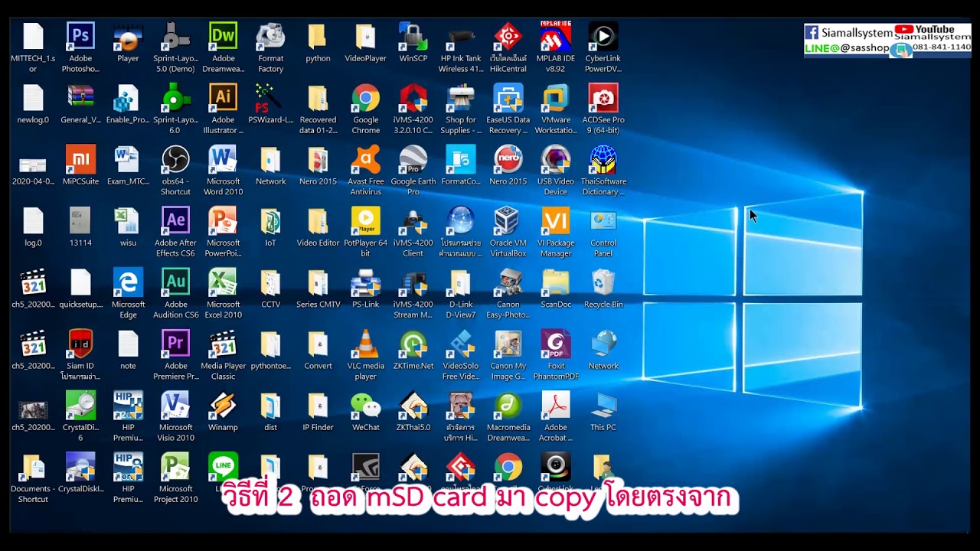Launch Adobe Illustrator shortcut
This screenshot has width=980, height=551.
pyautogui.click(x=223, y=98)
